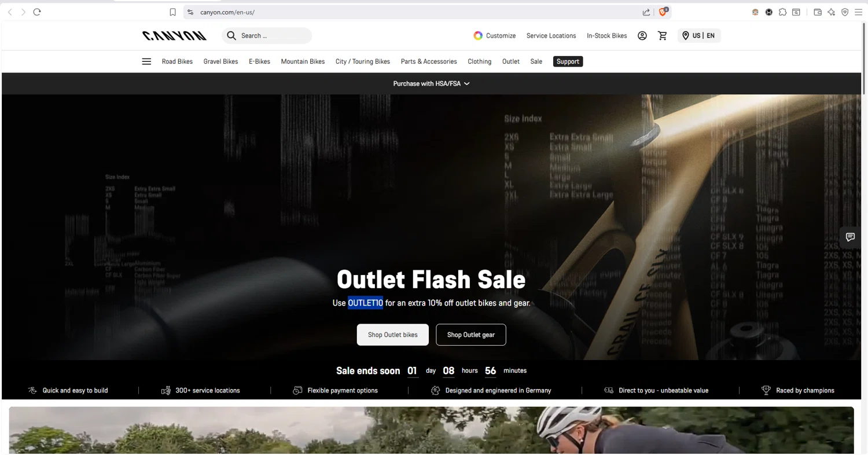Click the magnifier icon in search box
The image size is (868, 455).
pos(231,35)
